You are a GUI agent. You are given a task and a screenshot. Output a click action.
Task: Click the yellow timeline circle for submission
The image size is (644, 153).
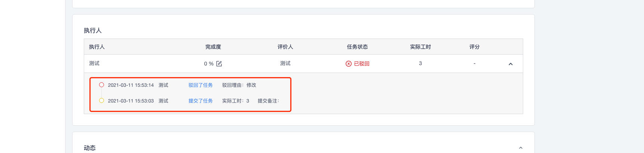101,101
